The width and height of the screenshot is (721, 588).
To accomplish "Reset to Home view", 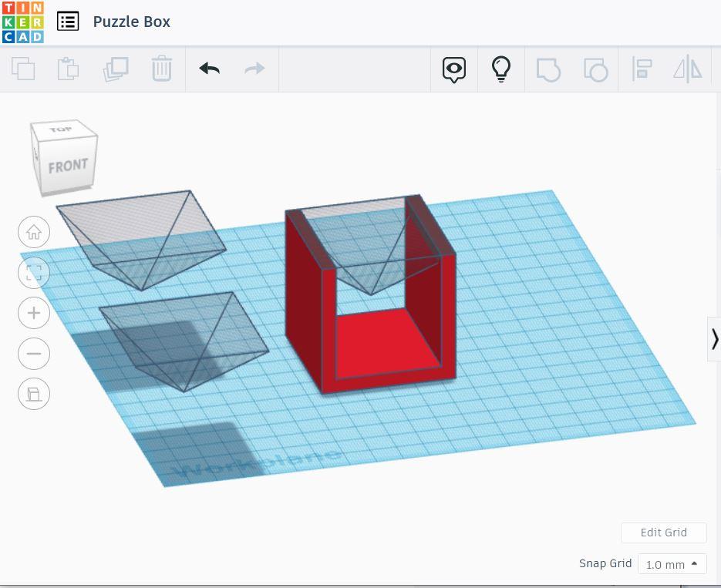I will pos(34,232).
